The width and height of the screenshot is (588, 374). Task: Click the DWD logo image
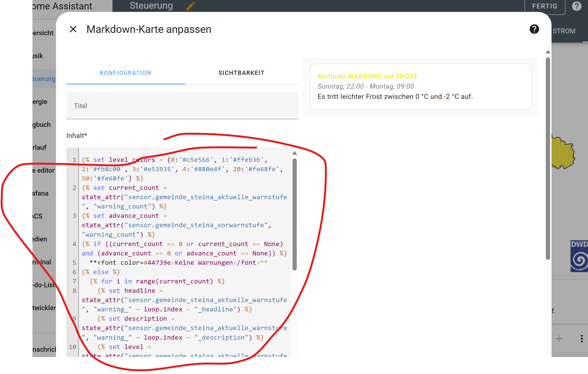click(x=579, y=256)
